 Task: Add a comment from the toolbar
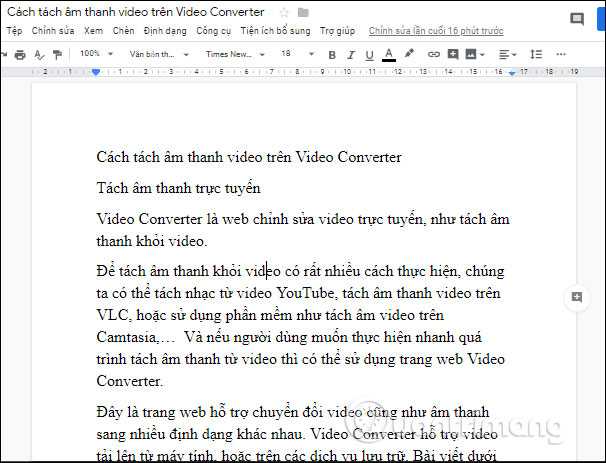click(x=453, y=54)
